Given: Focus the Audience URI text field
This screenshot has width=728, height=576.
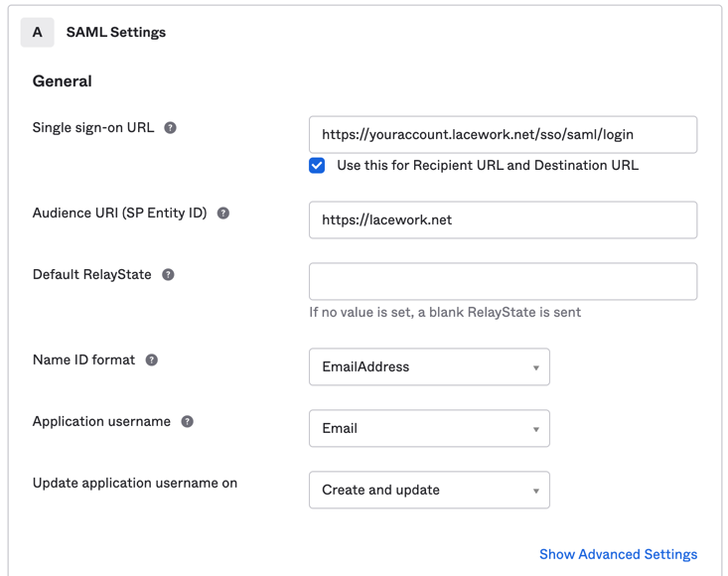Looking at the screenshot, I should click(x=503, y=220).
